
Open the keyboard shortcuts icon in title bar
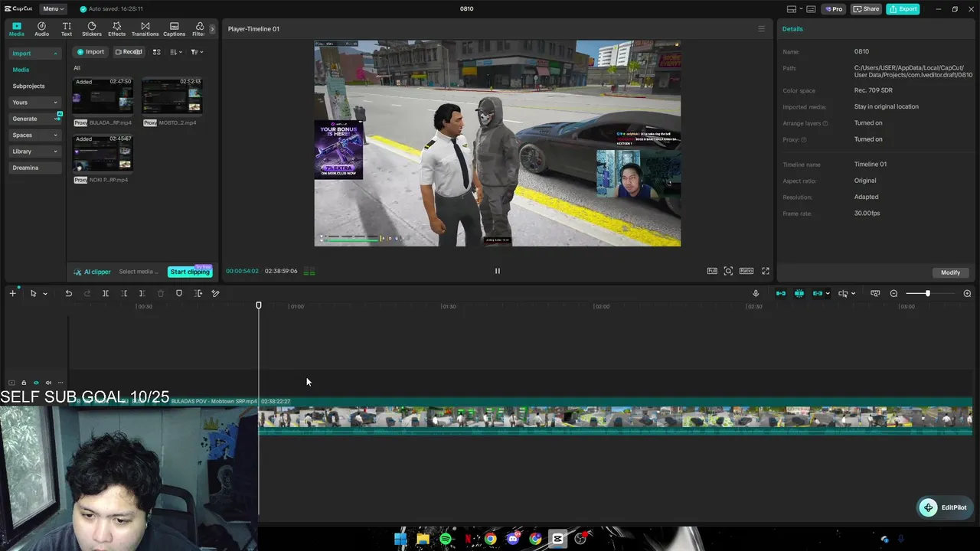(811, 9)
